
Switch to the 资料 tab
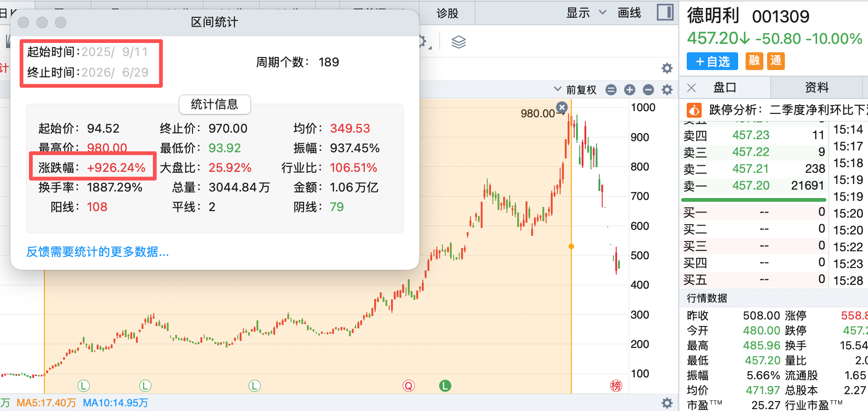[x=817, y=87]
